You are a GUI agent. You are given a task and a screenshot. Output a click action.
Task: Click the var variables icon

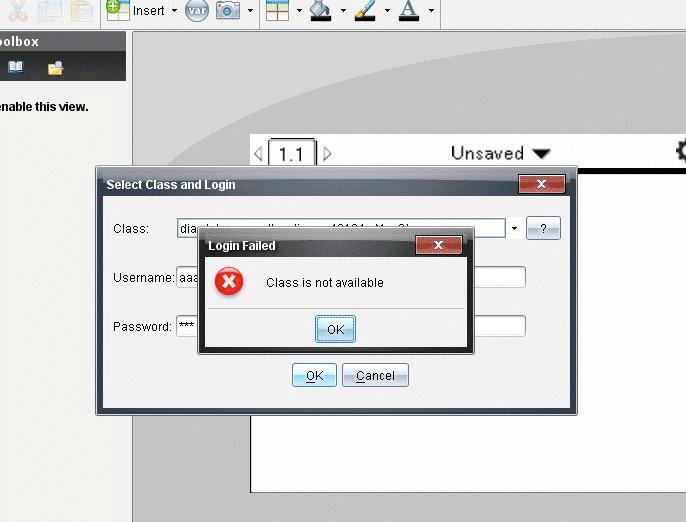(x=197, y=10)
